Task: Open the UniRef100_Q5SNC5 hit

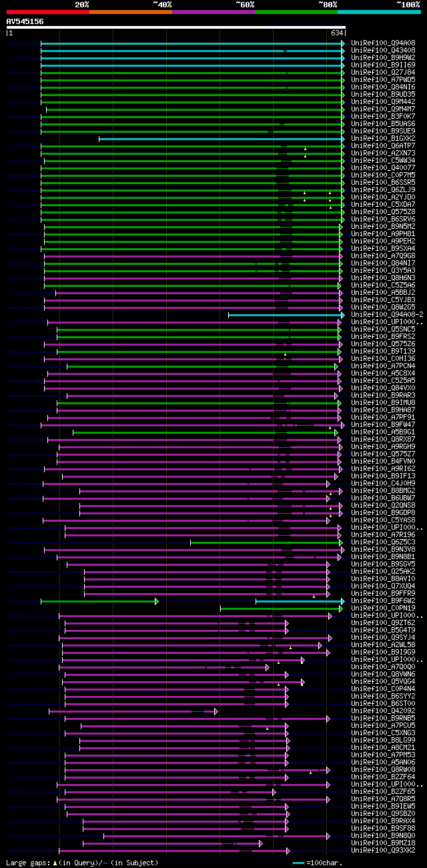Action: [x=383, y=329]
